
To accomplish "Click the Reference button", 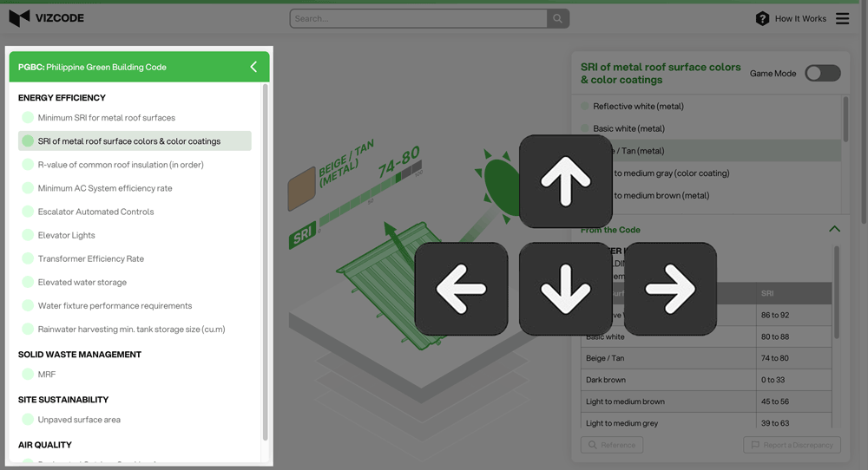I will pyautogui.click(x=612, y=445).
